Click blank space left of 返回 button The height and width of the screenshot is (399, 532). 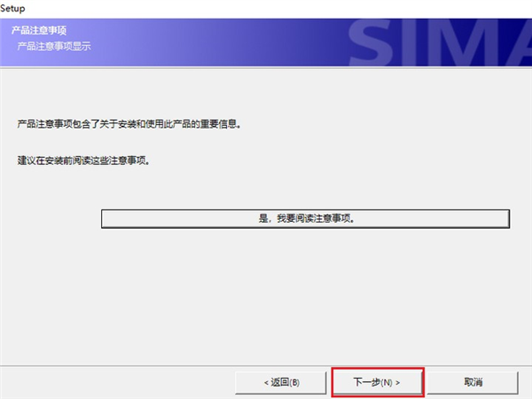click(115, 382)
